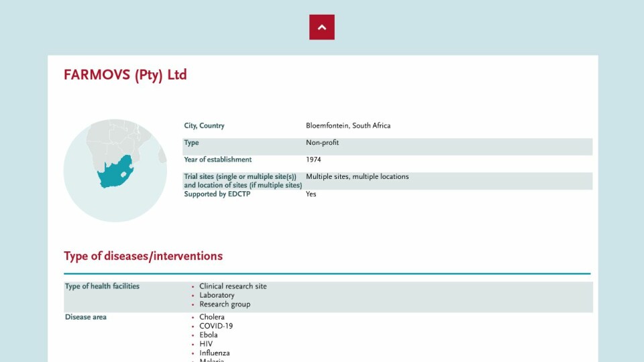Click 'Cholera' in disease list
The image size is (644, 362).
coord(212,317)
